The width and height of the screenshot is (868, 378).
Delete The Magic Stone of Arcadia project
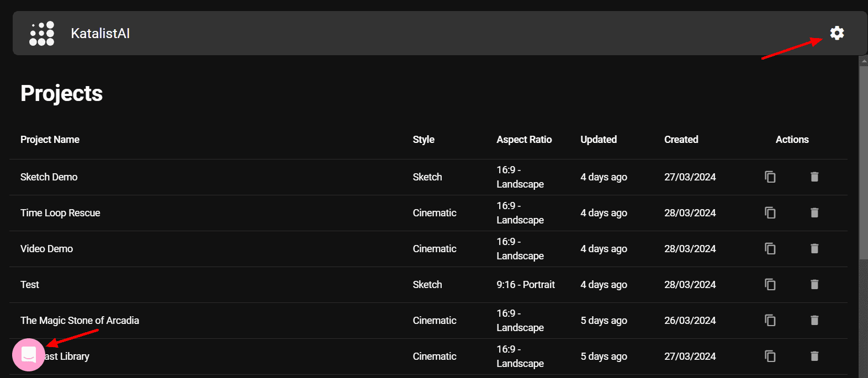[x=814, y=320]
